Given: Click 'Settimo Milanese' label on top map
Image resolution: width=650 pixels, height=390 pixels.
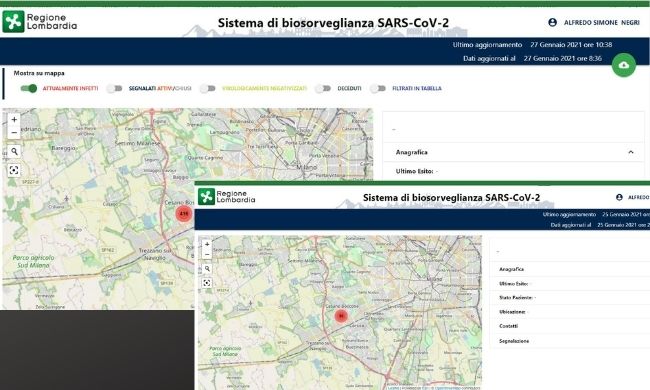Looking at the screenshot, I should [x=137, y=143].
